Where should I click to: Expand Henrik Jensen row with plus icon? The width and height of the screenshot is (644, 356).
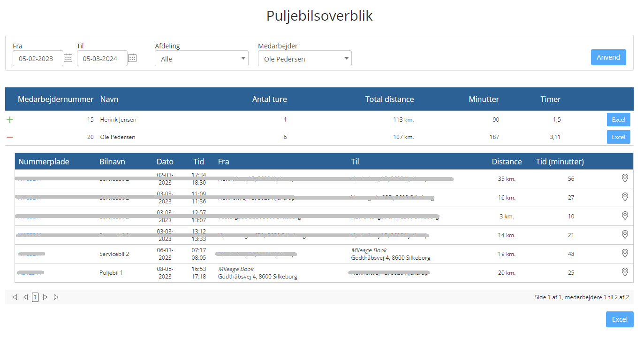(10, 120)
